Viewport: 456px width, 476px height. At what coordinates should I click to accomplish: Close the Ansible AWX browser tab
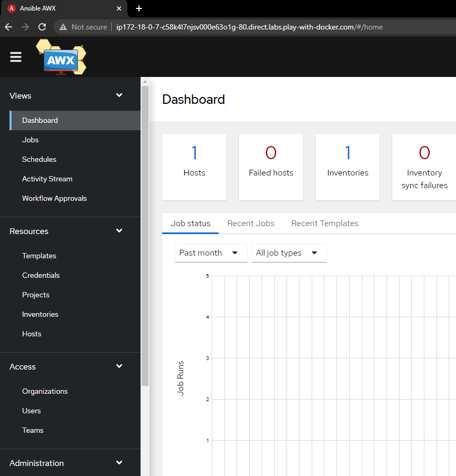119,8
